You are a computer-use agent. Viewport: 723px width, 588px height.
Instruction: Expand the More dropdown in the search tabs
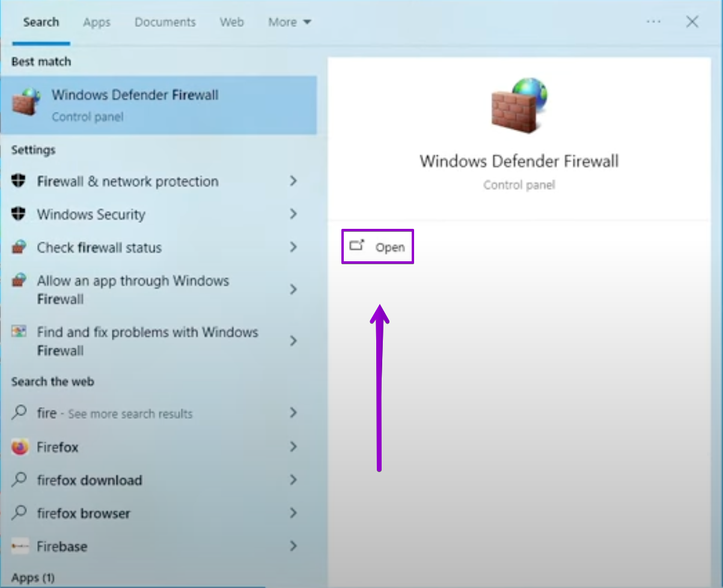(x=289, y=22)
